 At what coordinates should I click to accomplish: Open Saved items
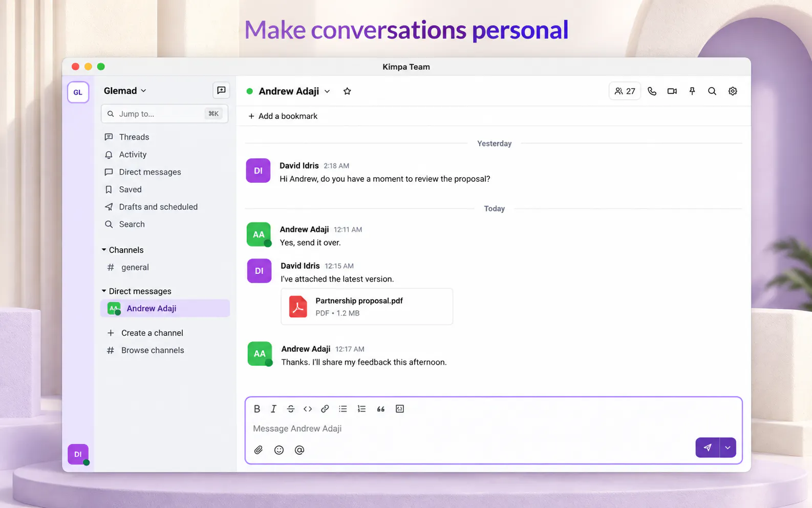(x=130, y=189)
